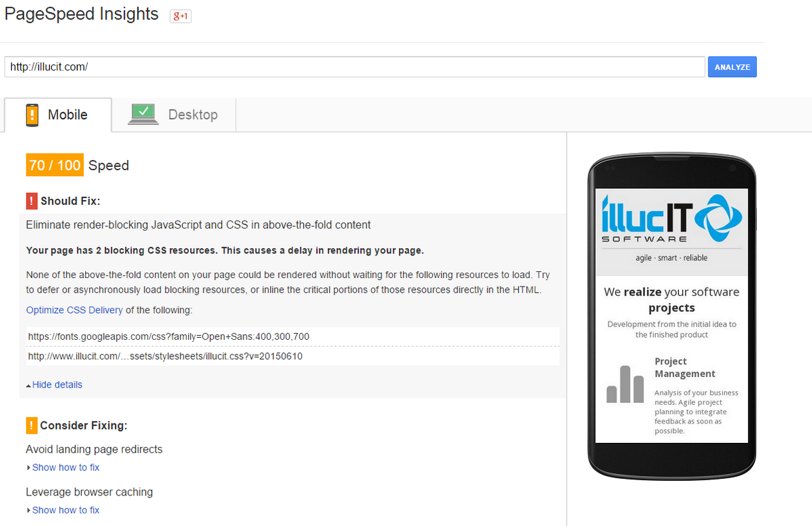Click the phone preview screenshot thumbnail
Screen dimensions: 812x526
click(672, 315)
